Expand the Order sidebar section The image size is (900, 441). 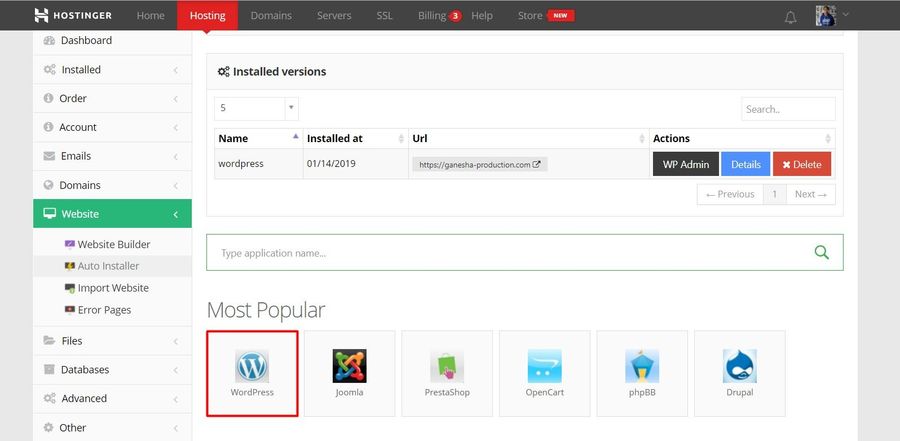click(x=112, y=98)
